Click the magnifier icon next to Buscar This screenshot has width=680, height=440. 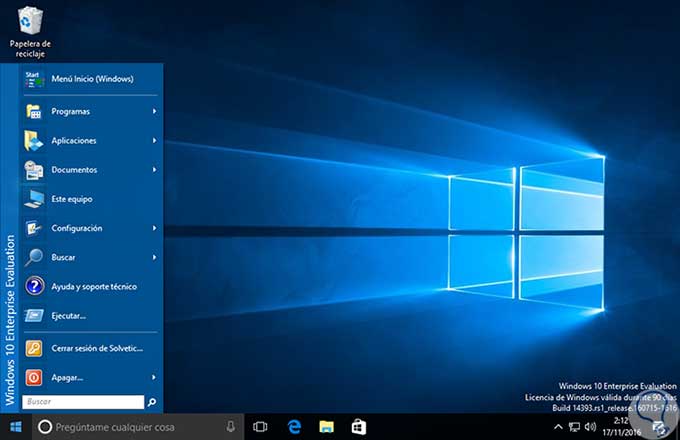click(34, 257)
